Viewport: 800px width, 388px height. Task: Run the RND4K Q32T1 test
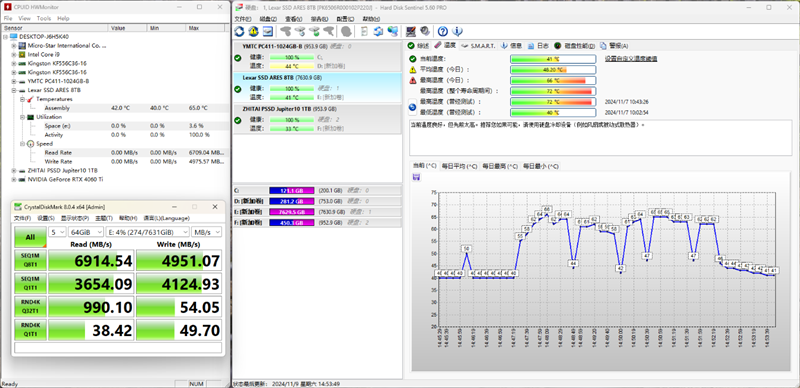pyautogui.click(x=30, y=307)
